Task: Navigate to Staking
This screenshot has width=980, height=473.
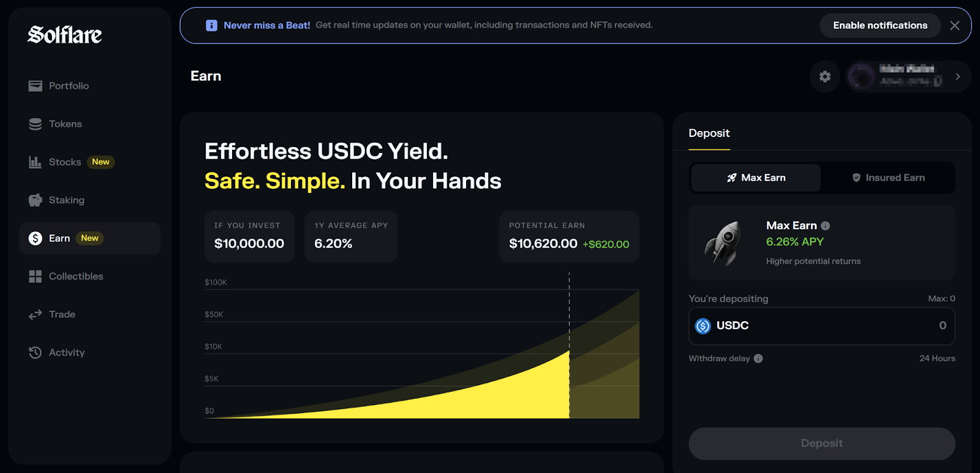Action: (66, 199)
